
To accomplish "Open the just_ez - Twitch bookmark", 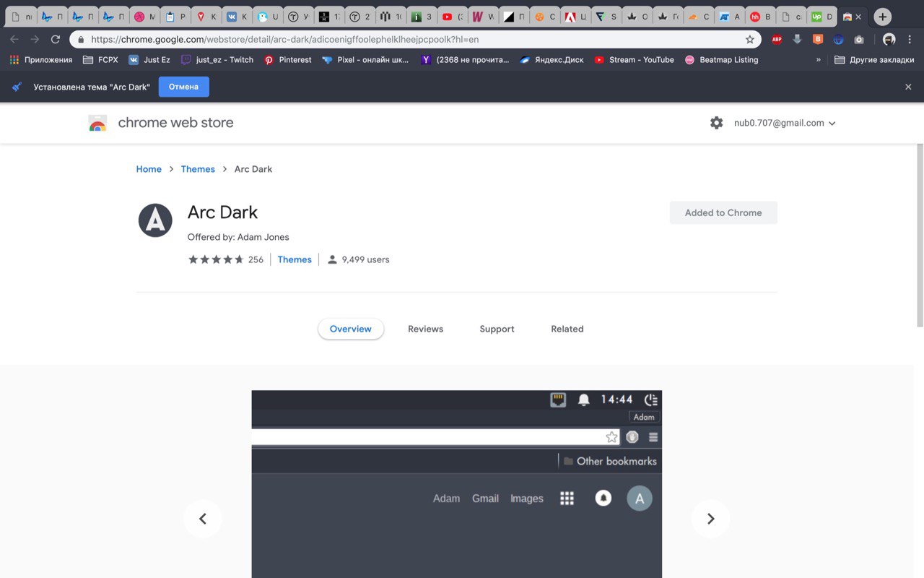I will click(217, 60).
